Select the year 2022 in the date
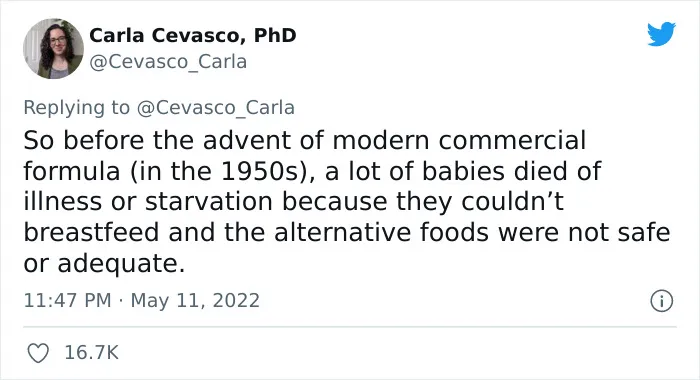The image size is (700, 380). tap(236, 300)
